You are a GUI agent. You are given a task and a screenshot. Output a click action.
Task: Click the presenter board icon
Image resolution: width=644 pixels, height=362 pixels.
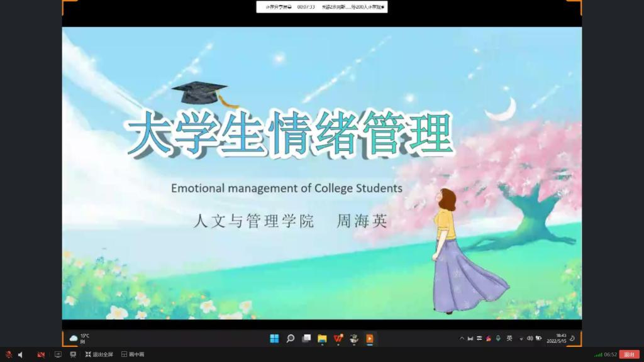pyautogui.click(x=73, y=354)
